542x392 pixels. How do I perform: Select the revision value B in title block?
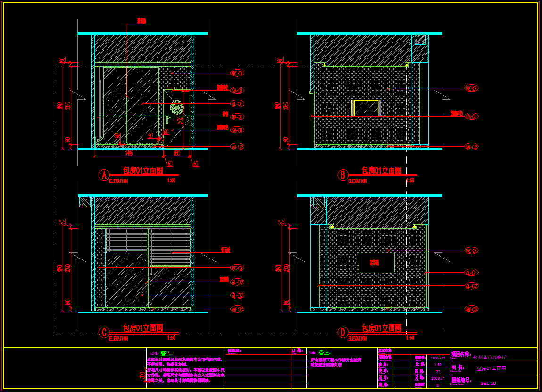click(438, 385)
